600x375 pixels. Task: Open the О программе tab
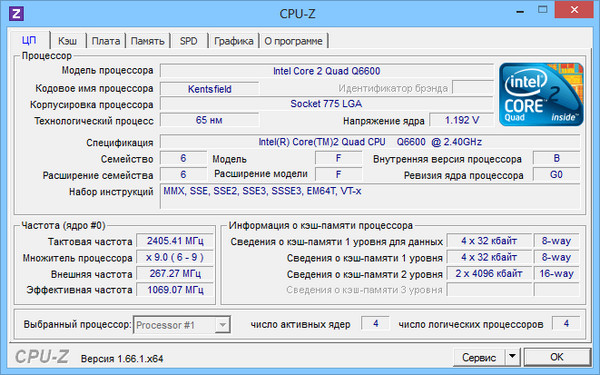293,41
